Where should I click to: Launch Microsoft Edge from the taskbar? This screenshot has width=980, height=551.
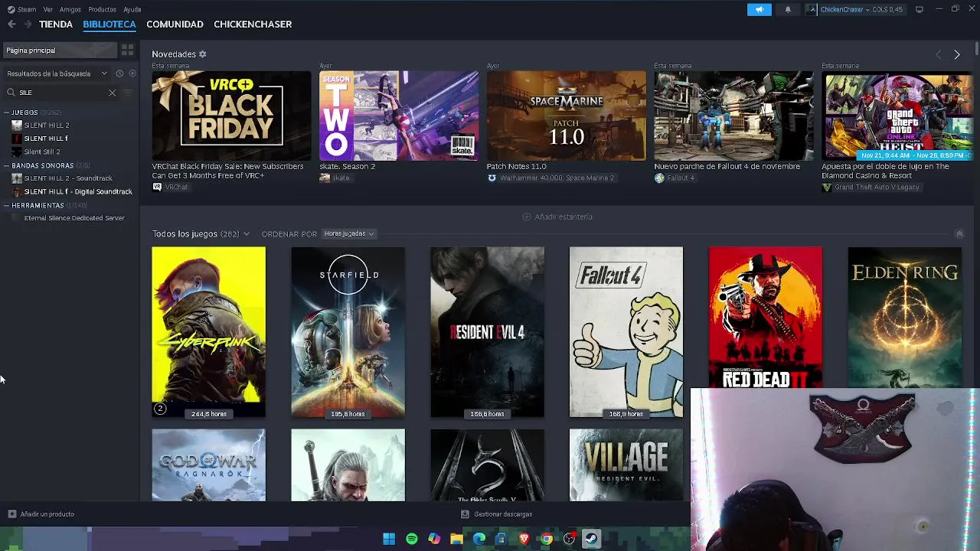(479, 540)
